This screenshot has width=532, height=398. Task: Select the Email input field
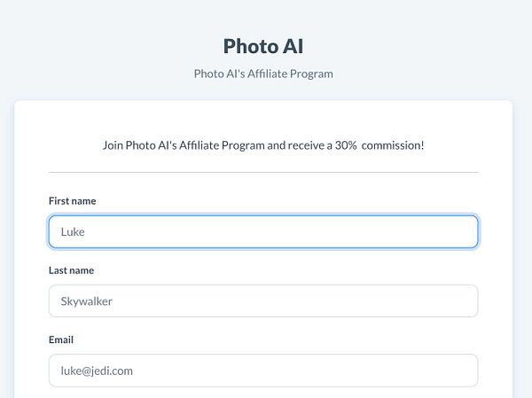(x=262, y=371)
